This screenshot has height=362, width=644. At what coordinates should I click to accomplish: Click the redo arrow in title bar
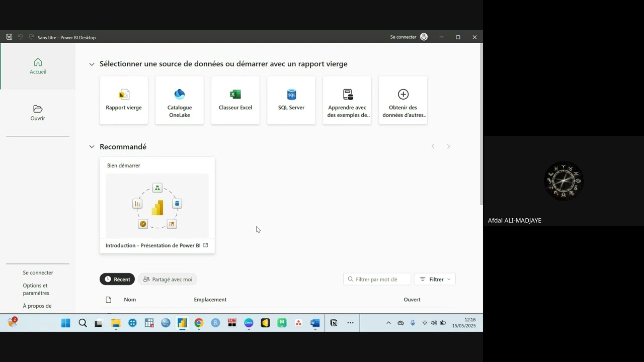click(32, 37)
